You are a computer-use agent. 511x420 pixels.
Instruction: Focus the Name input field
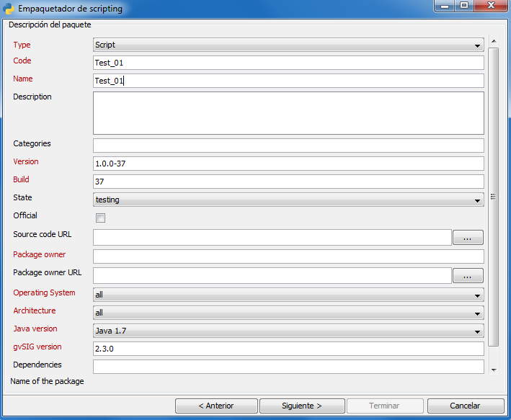(288, 81)
